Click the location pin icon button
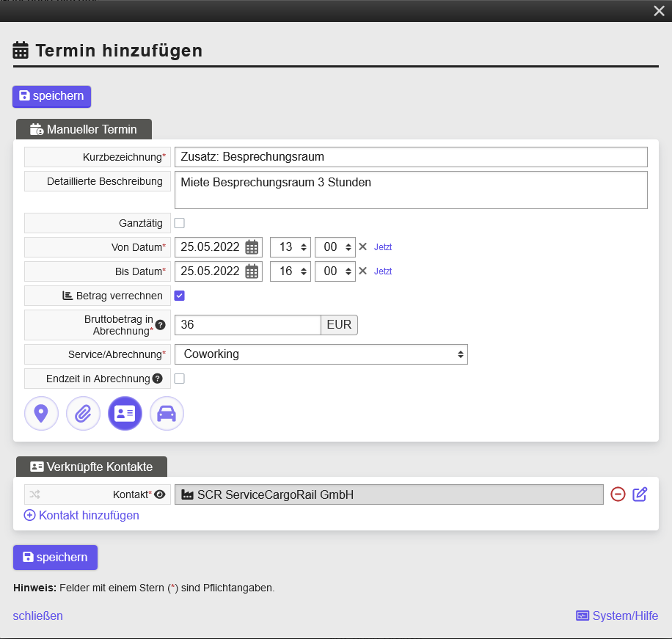The image size is (672, 639). 41,413
